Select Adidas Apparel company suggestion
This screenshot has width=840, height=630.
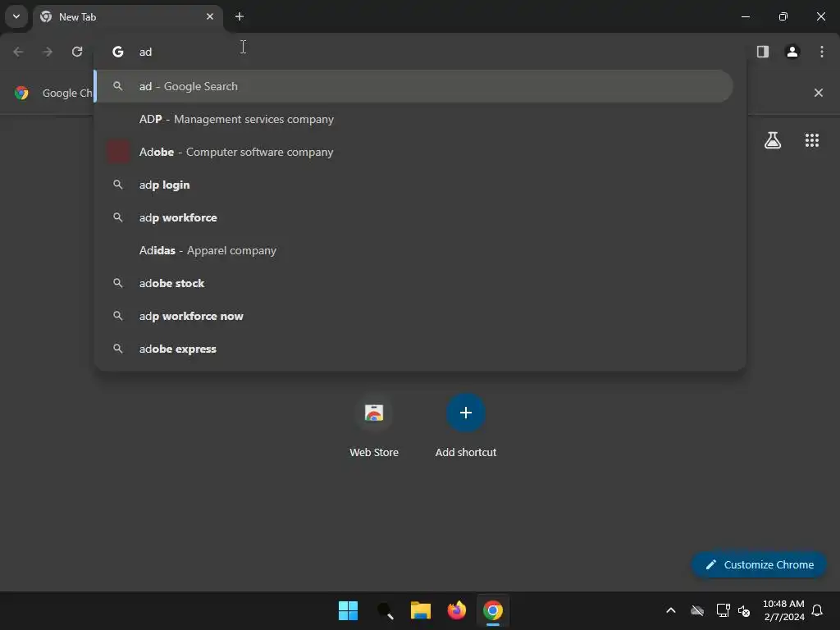413,250
